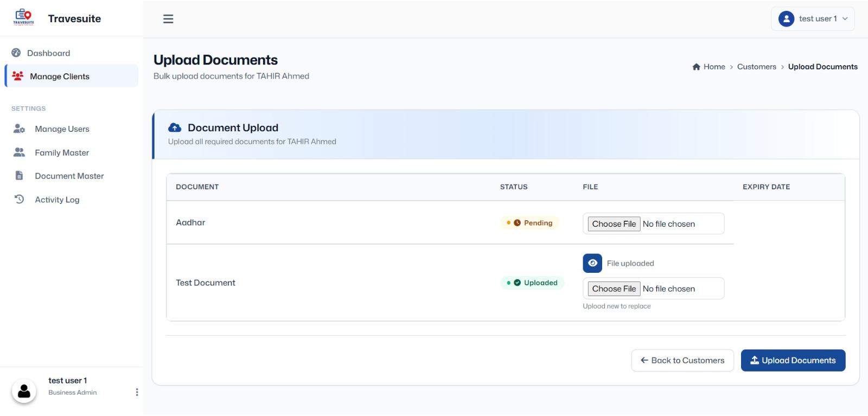868x416 pixels.
Task: Click the bottom-left user profile avatar
Action: click(24, 391)
